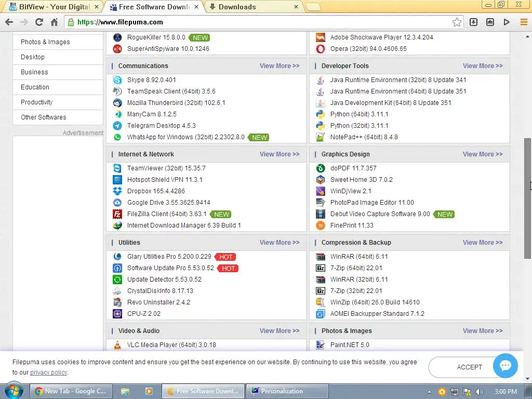The height and width of the screenshot is (399, 532).
Task: Reload the page with refresh button
Action: coord(39,22)
